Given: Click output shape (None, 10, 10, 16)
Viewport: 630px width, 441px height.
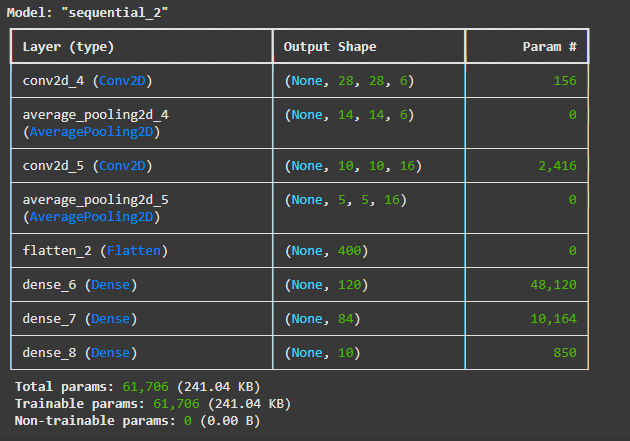Looking at the screenshot, I should coord(353,166).
